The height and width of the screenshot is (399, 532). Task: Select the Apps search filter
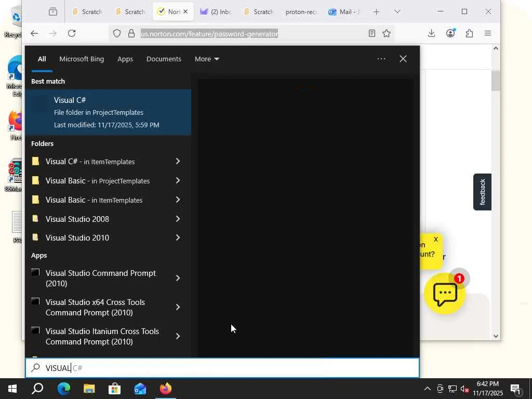pyautogui.click(x=125, y=59)
